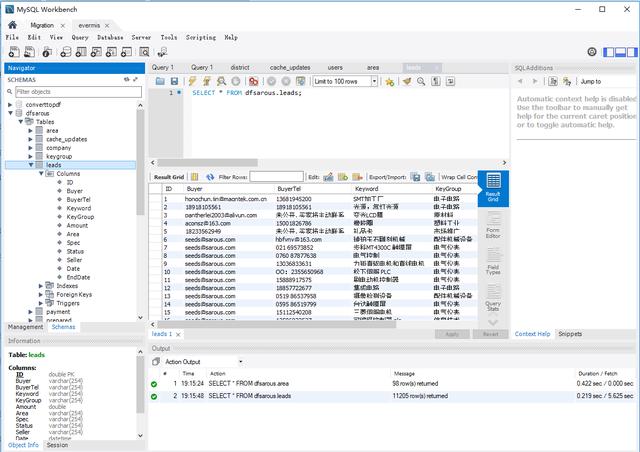Collapse the dfsarous schema
The height and width of the screenshot is (452, 640).
[x=10, y=113]
